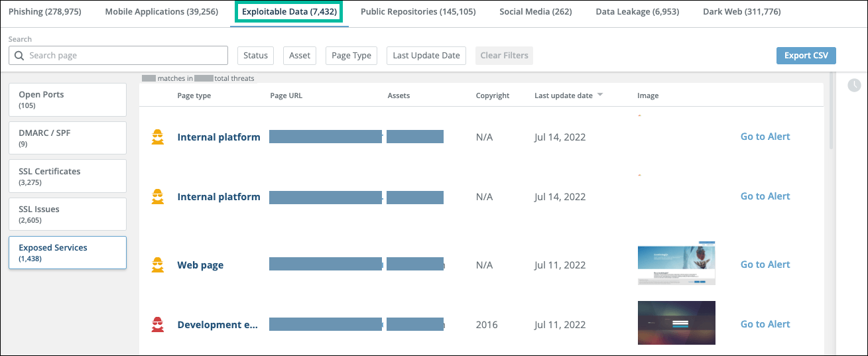Switch to the Phishing tab
This screenshot has width=868, height=356.
click(x=45, y=12)
